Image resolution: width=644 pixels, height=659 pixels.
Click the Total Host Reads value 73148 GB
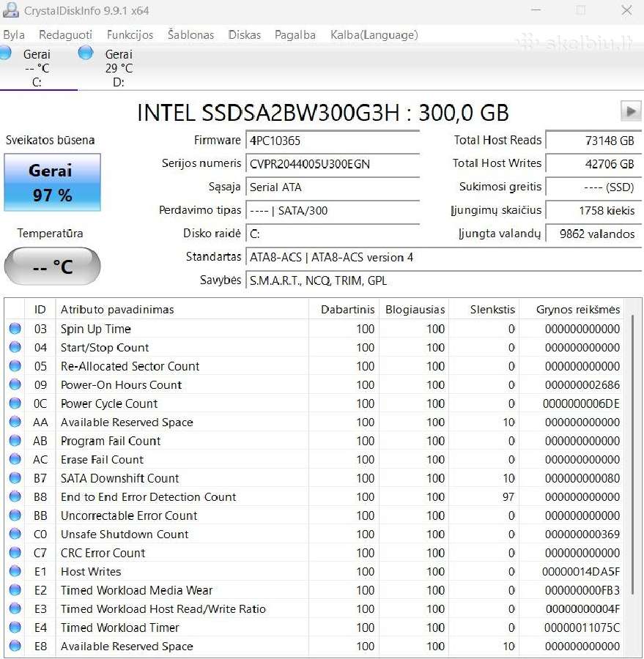tap(593, 141)
